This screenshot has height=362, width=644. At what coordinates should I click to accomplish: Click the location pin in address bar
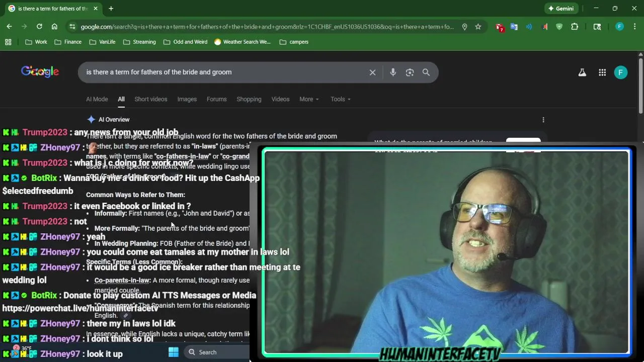pos(464,27)
